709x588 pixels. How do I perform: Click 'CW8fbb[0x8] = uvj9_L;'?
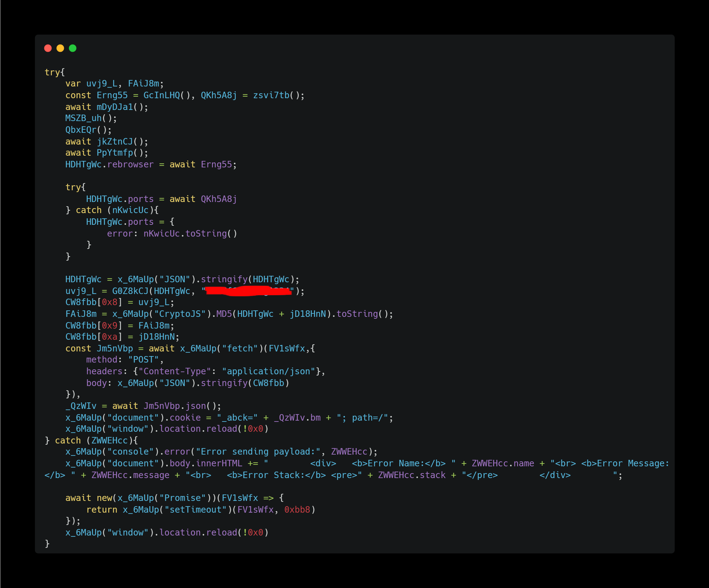pos(120,302)
